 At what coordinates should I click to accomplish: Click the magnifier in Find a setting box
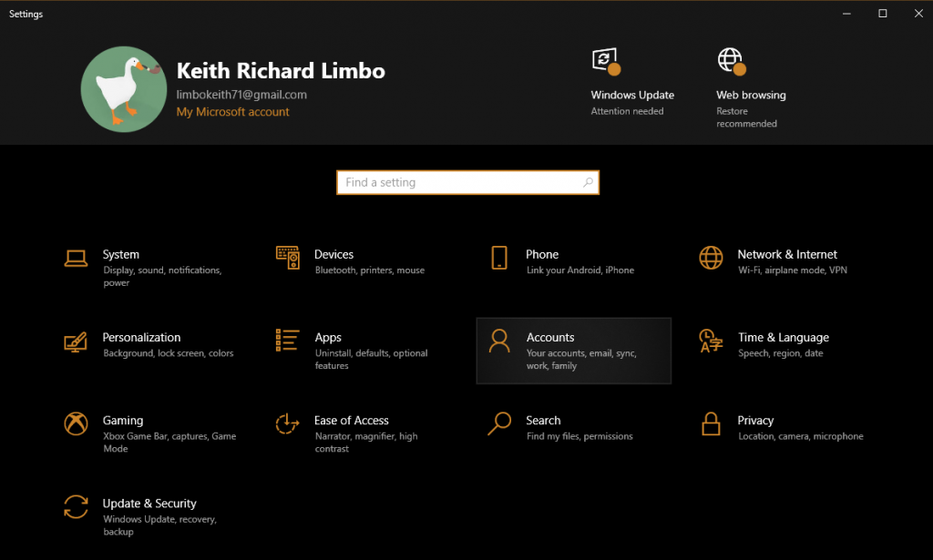pos(588,182)
